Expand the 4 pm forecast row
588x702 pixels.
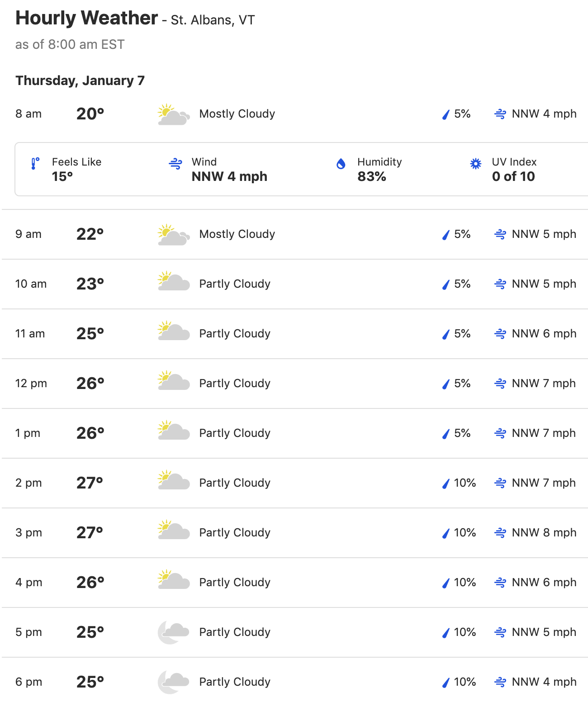(x=295, y=583)
